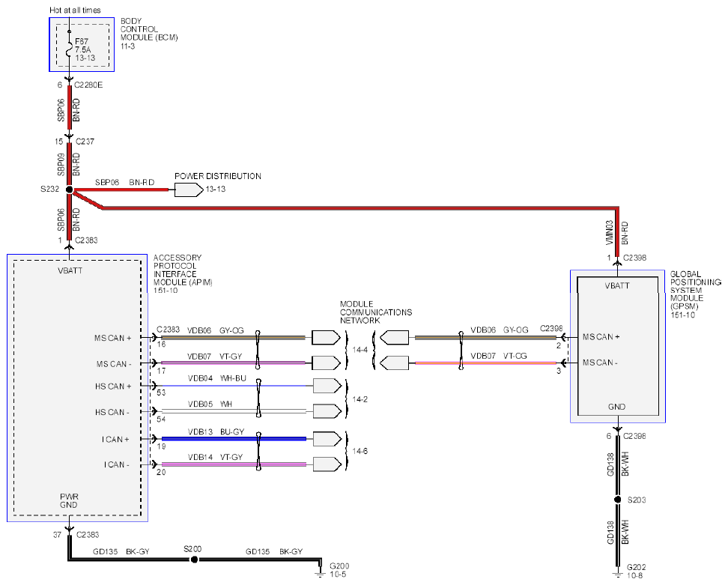The image size is (728, 585).
Task: Click the "Hot at all times" label
Action: point(75,10)
